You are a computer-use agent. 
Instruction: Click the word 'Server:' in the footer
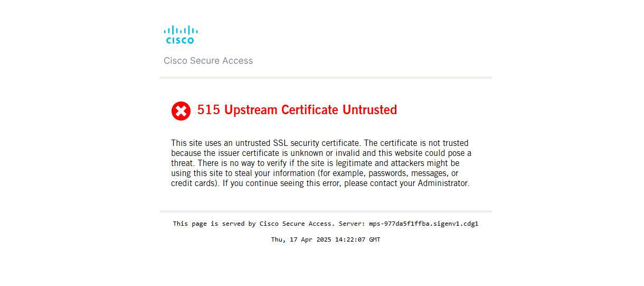[352, 224]
